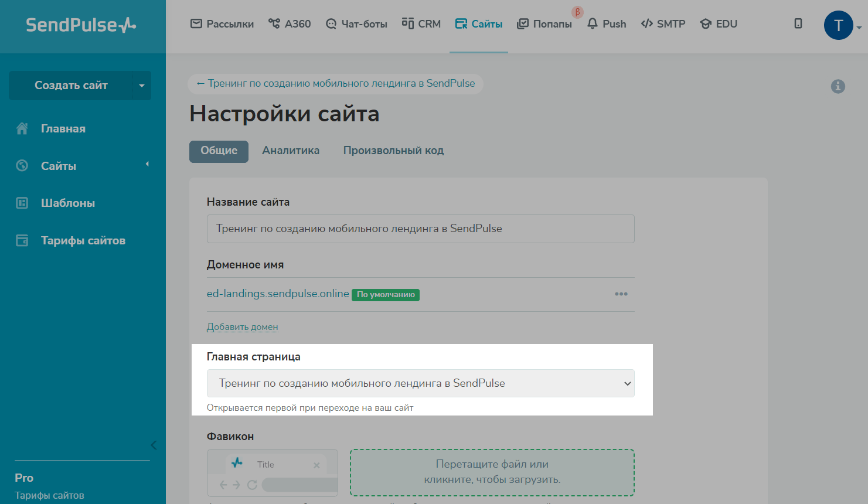Open the SMTP section
868x504 pixels.
(663, 24)
